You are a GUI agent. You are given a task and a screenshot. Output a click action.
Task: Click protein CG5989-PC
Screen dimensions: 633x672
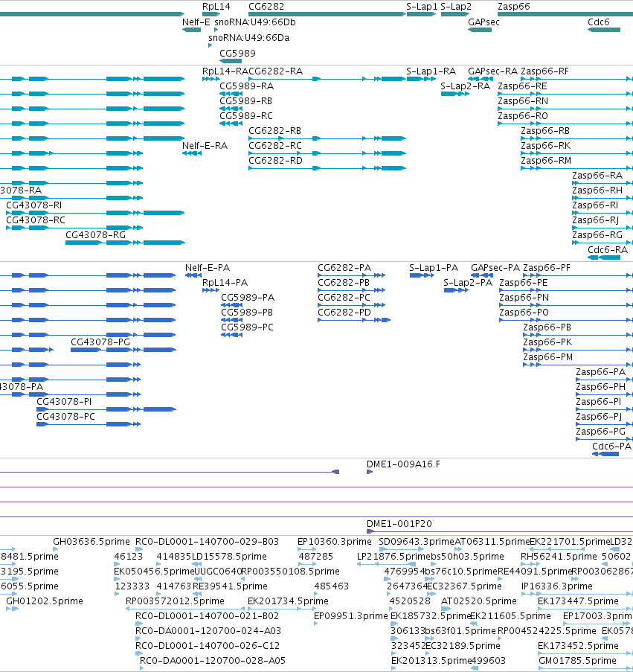(247, 327)
